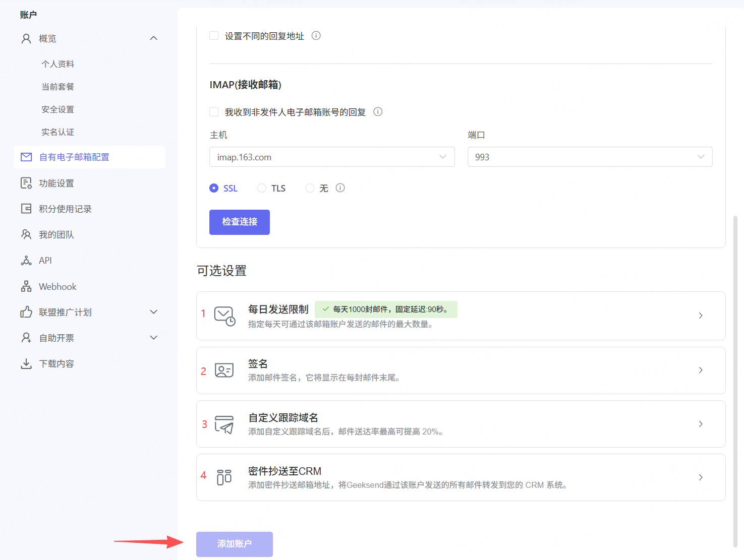Viewport: 744px width, 560px height.
Task: Select the TLS radio option
Action: [x=262, y=188]
